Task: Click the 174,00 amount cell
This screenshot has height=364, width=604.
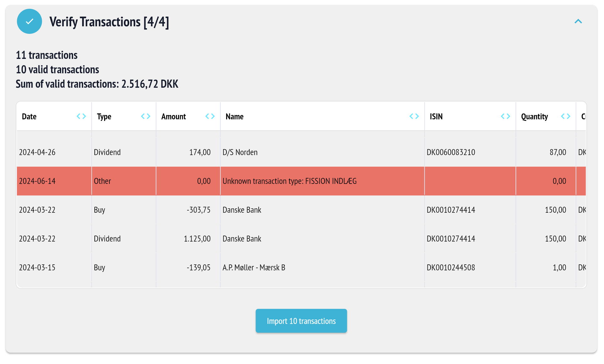Action: [x=188, y=152]
